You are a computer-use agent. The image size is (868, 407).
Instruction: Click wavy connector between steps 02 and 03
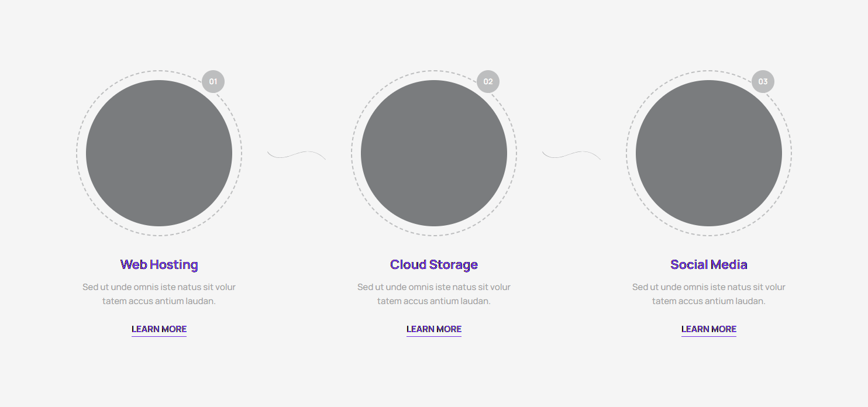(x=571, y=155)
